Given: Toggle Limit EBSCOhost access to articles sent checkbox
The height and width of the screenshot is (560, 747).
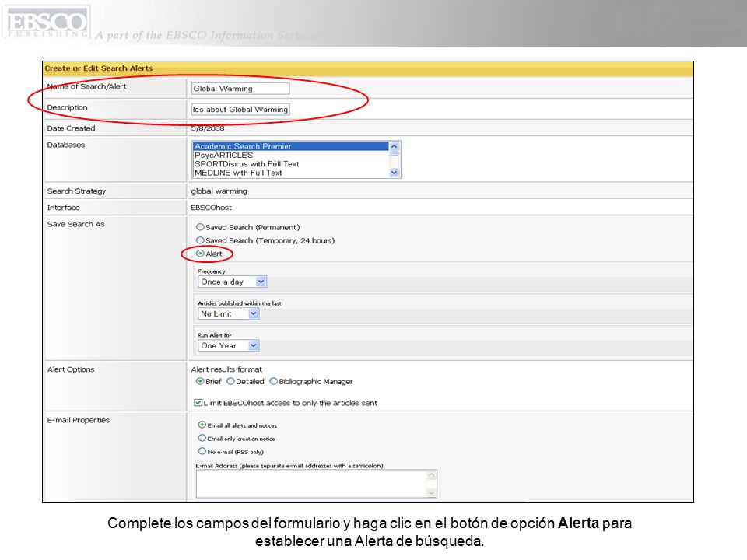Looking at the screenshot, I should [198, 403].
